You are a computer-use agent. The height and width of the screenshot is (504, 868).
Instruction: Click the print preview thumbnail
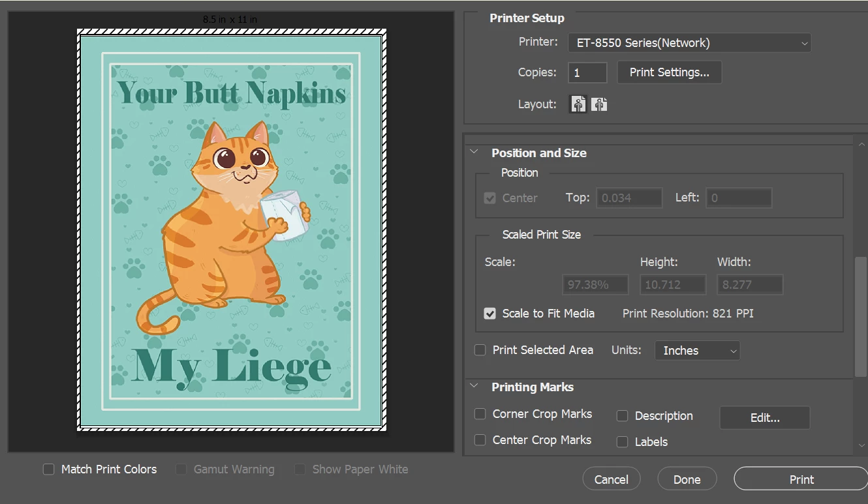(x=232, y=230)
